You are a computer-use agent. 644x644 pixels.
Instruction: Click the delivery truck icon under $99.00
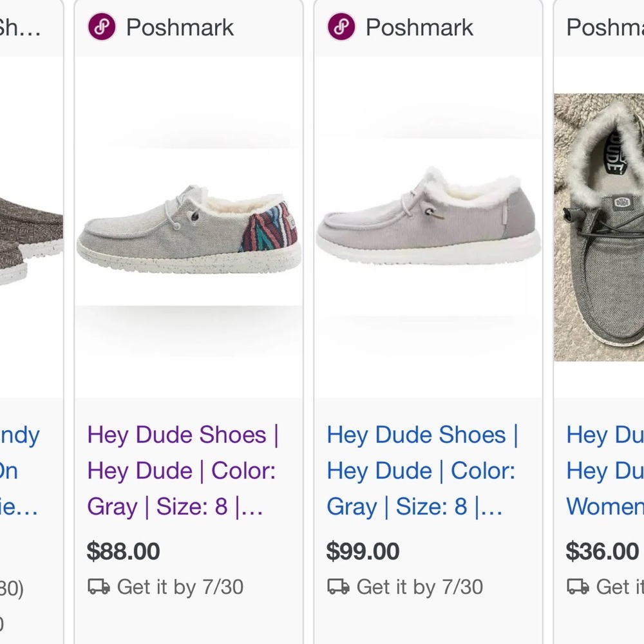tap(338, 587)
